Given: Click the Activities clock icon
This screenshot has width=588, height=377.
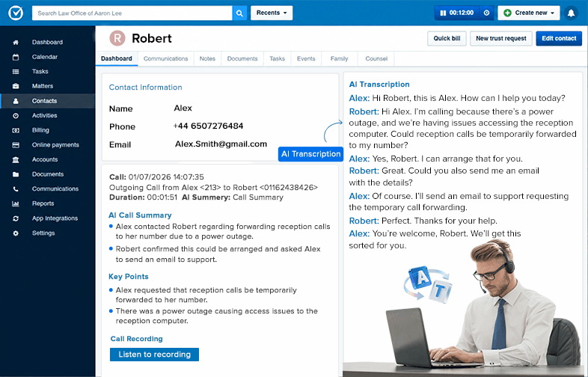Looking at the screenshot, I should click(16, 115).
